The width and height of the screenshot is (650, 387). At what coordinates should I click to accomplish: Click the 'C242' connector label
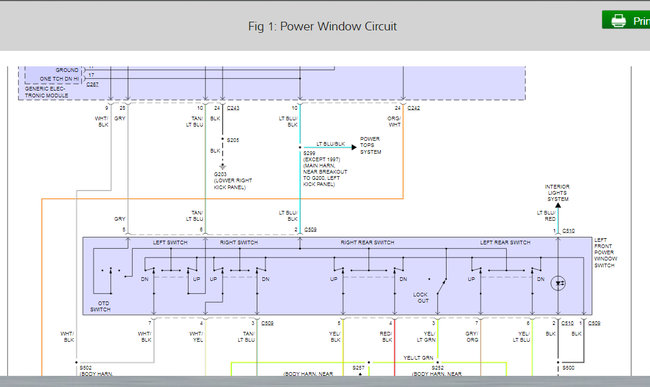[414, 108]
